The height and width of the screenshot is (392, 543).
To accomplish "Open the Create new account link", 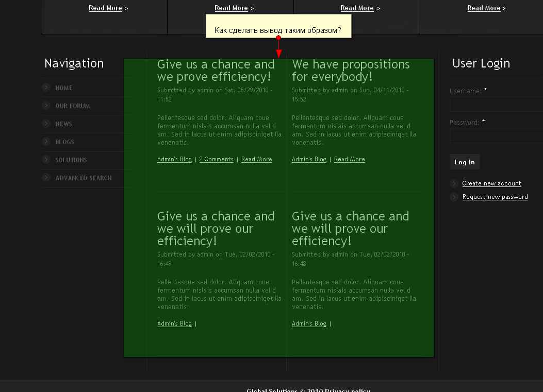I will coord(491,183).
